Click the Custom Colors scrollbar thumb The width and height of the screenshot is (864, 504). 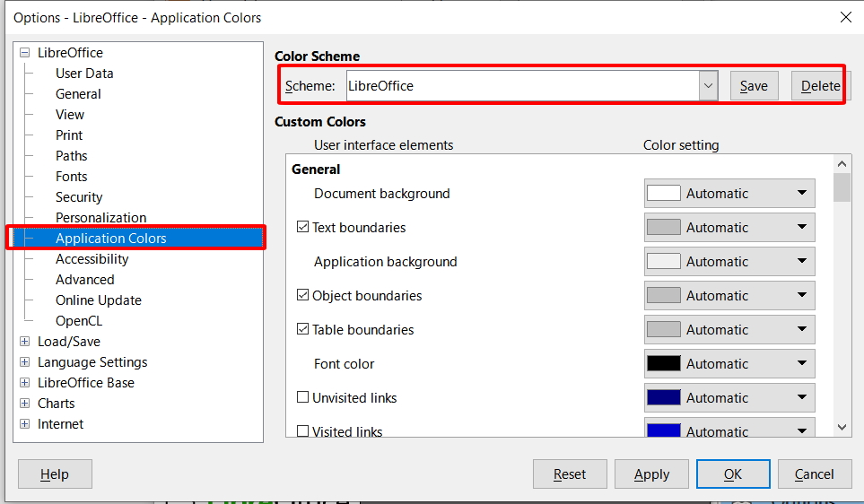842,187
